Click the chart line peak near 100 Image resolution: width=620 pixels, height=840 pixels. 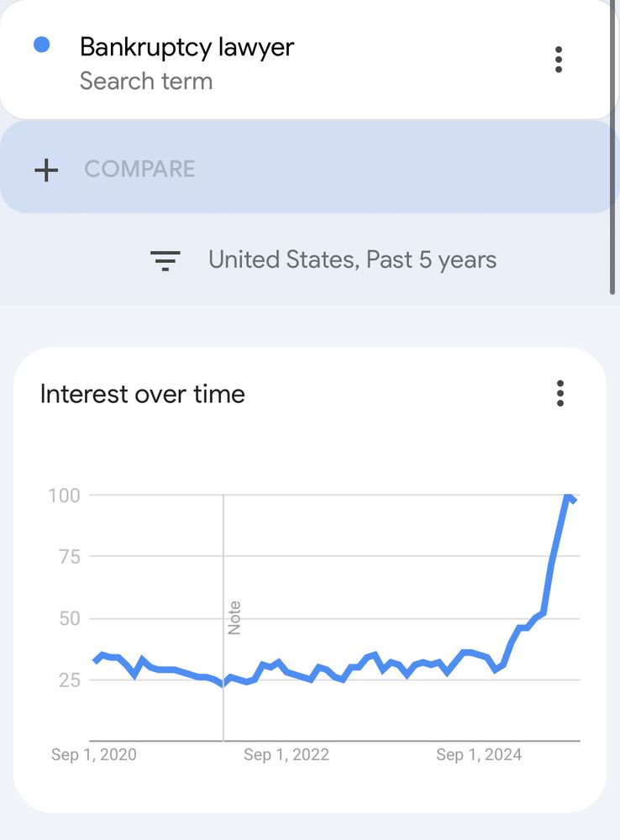pos(569,496)
